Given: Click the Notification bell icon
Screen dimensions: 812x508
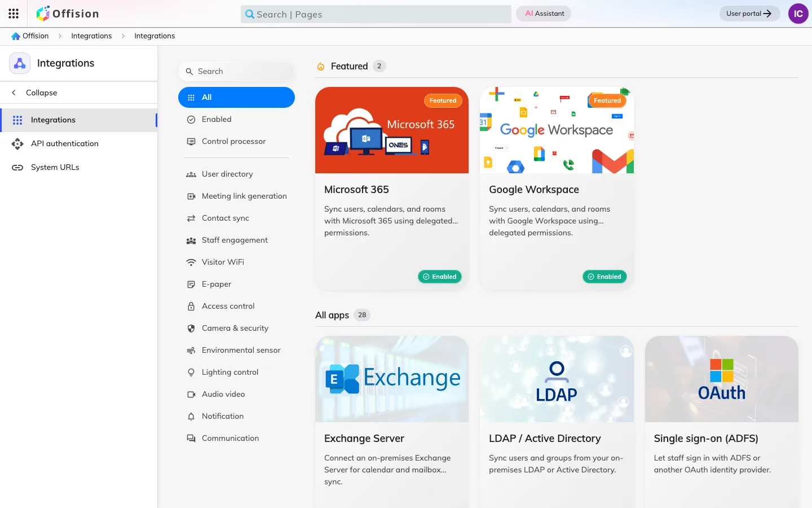Looking at the screenshot, I should (191, 417).
